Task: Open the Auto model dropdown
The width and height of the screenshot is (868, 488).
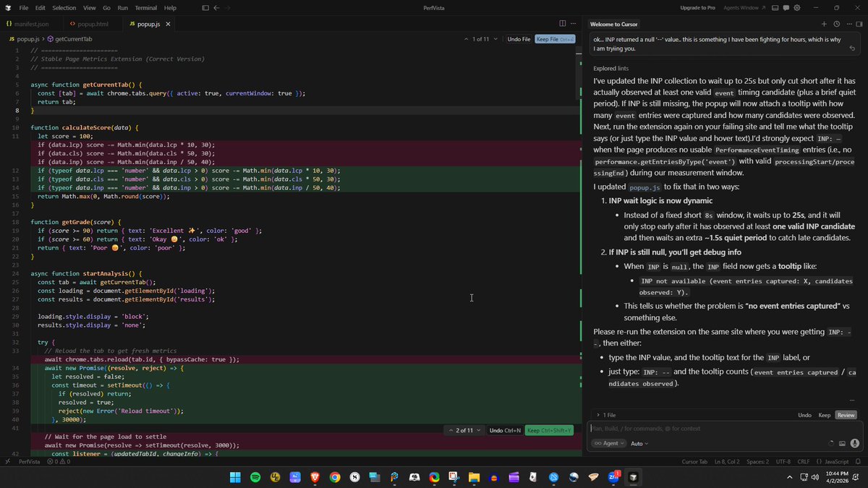Action: click(639, 443)
